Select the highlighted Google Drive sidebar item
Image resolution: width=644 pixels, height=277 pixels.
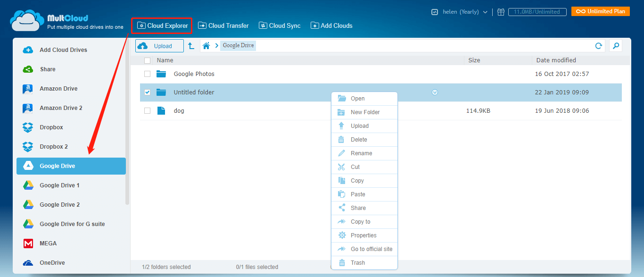tap(71, 166)
